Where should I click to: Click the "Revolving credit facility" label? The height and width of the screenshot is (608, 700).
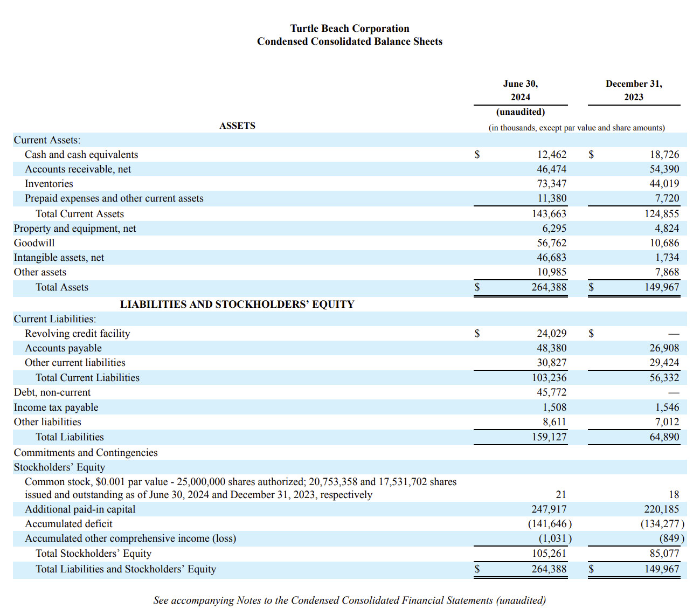[x=78, y=334]
